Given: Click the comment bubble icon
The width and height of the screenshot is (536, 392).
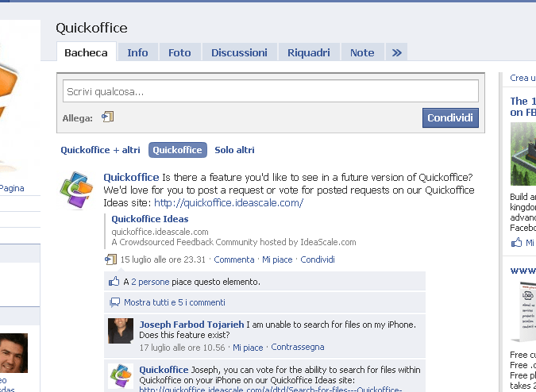Looking at the screenshot, I should coord(115,302).
